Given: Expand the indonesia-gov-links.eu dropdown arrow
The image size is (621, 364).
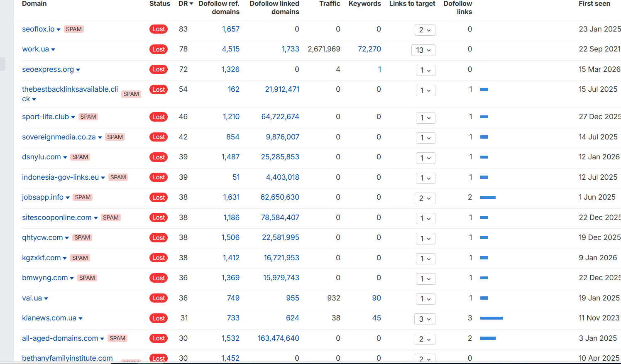Looking at the screenshot, I should tap(103, 178).
